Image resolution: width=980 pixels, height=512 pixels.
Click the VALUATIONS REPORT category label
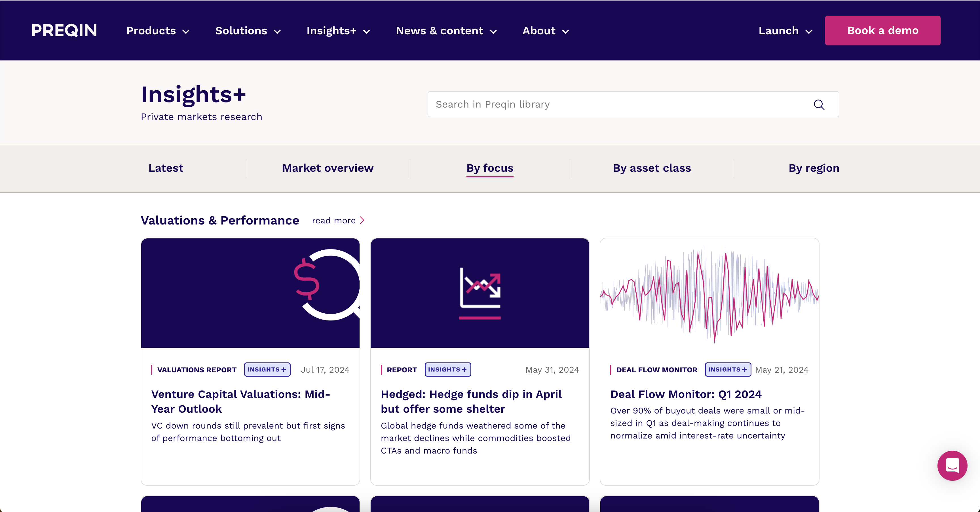pos(197,370)
